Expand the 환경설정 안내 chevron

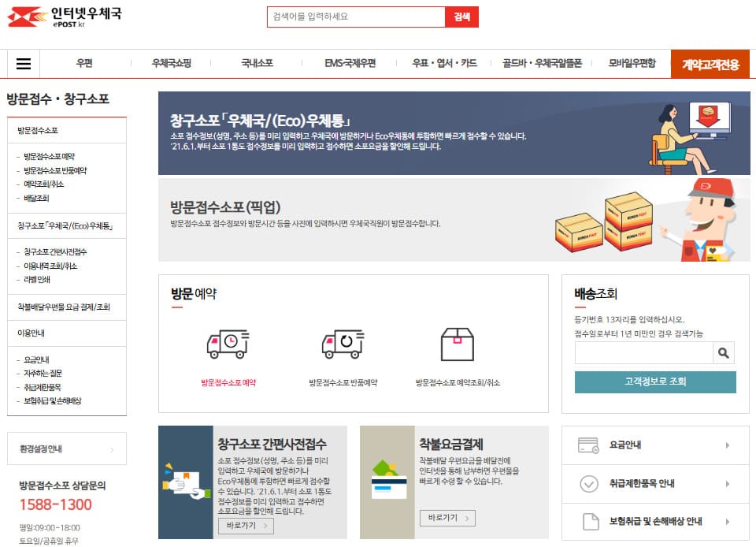coord(112,449)
